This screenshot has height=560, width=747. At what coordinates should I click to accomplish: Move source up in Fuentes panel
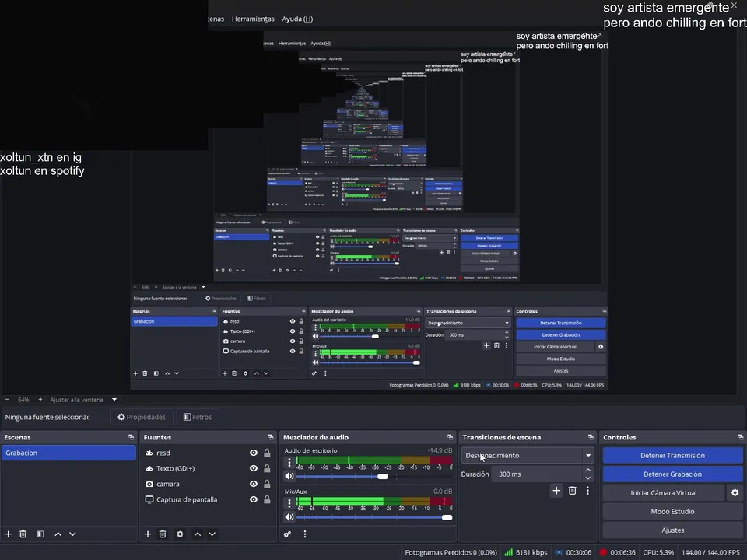[x=197, y=534]
